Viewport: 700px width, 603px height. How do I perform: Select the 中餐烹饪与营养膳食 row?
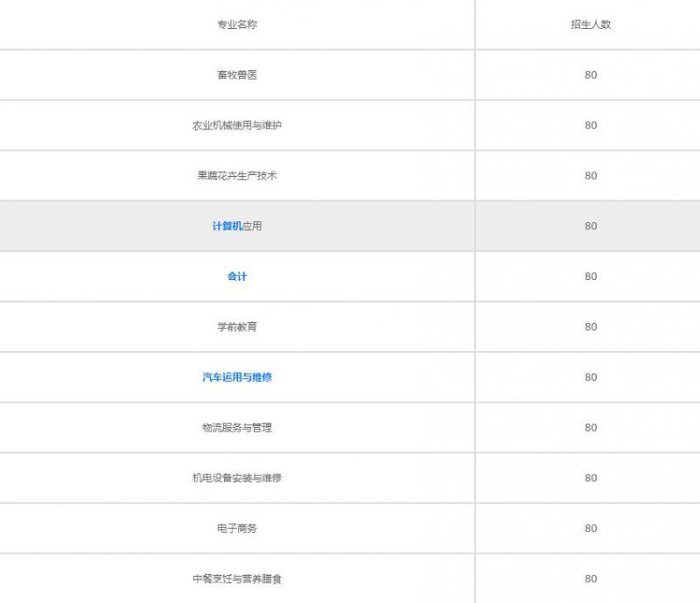[x=237, y=578]
